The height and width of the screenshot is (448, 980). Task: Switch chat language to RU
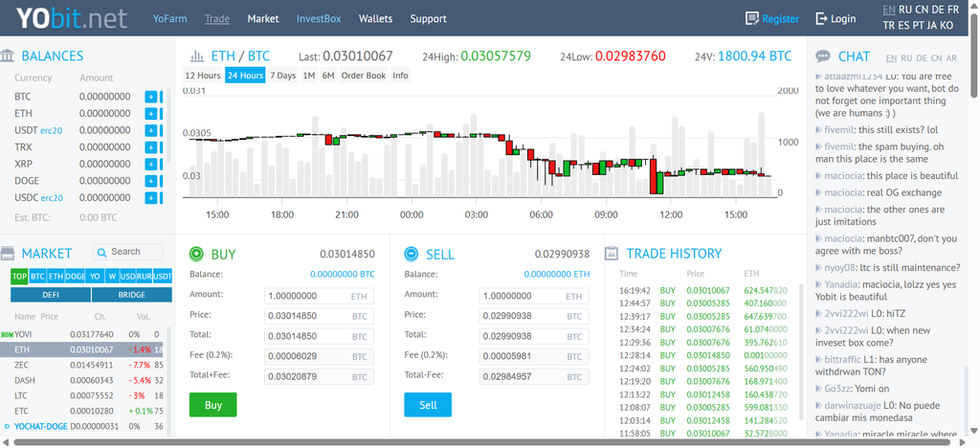905,58
